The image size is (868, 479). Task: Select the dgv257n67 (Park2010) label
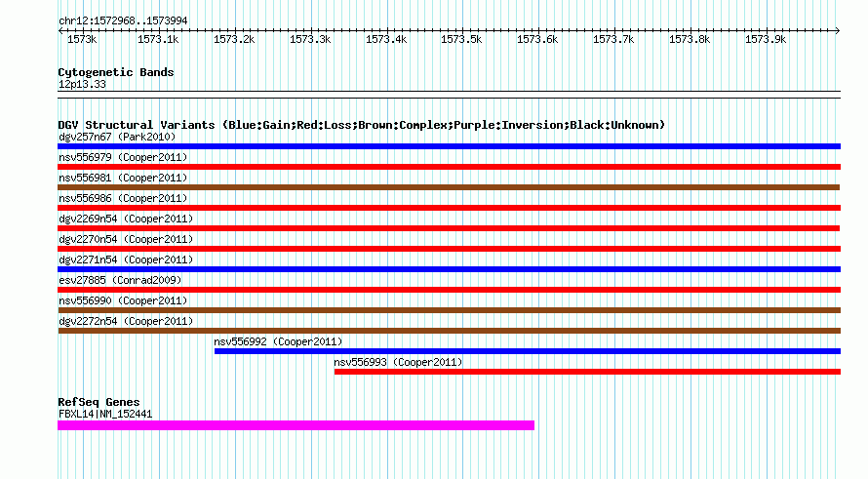tap(117, 137)
